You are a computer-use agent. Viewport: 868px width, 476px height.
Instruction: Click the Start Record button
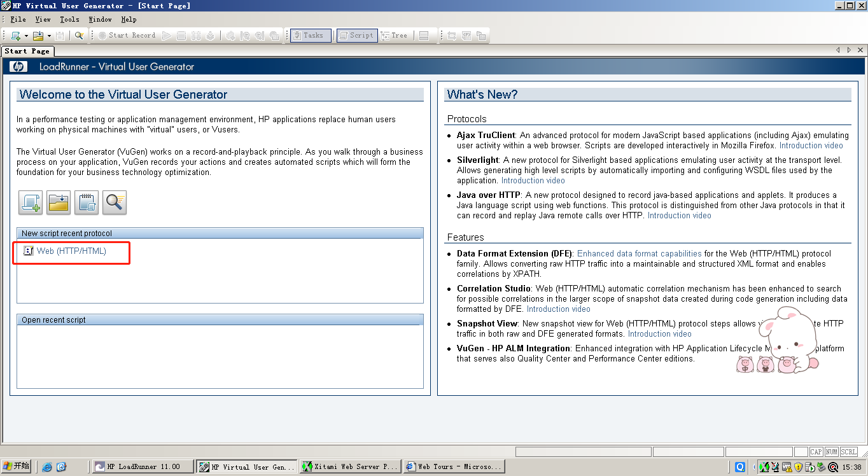pyautogui.click(x=127, y=36)
